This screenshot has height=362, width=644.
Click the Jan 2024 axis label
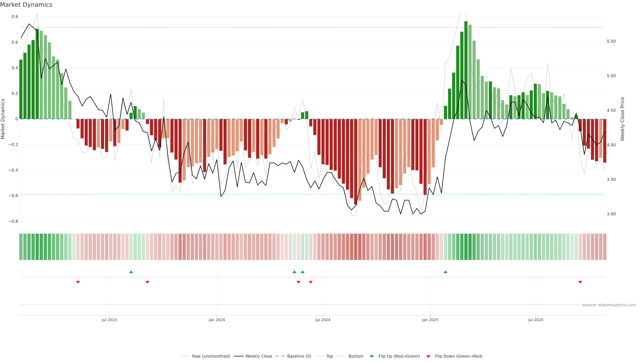[217, 320]
